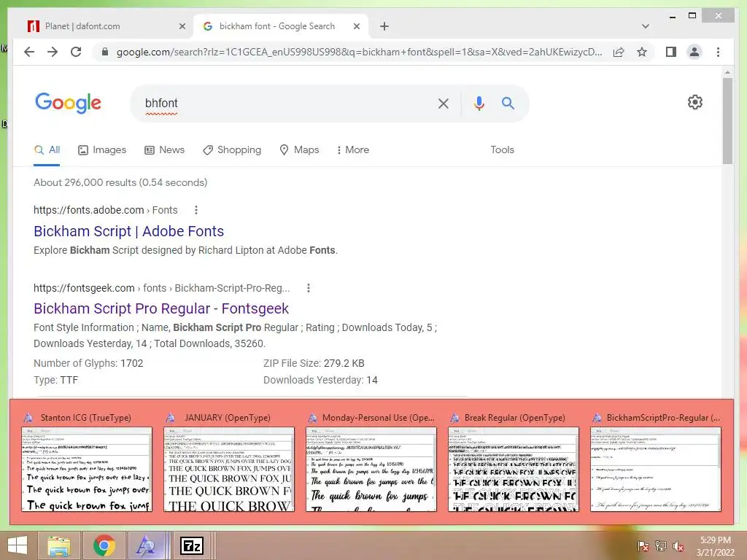Viewport: 747px width, 560px height.
Task: Click the "Number of Glyphs: 1702" text
Action: (88, 363)
